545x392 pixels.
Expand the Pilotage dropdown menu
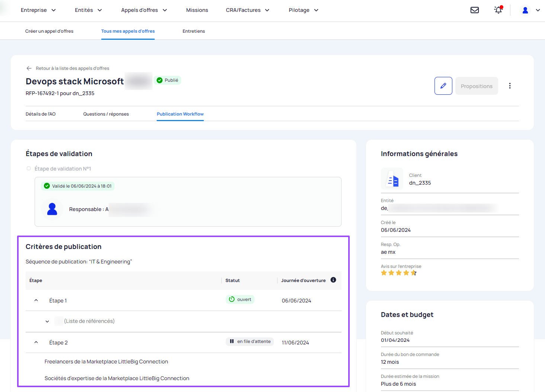[x=304, y=10]
